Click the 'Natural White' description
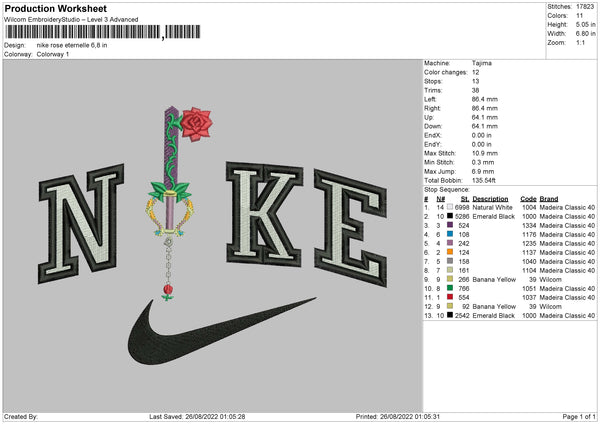The image size is (600, 424). click(x=492, y=207)
